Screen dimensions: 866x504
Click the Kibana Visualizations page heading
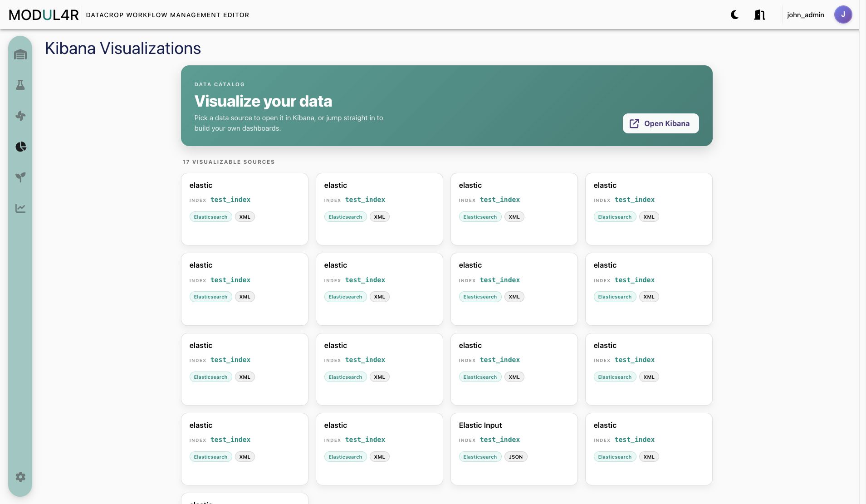123,49
